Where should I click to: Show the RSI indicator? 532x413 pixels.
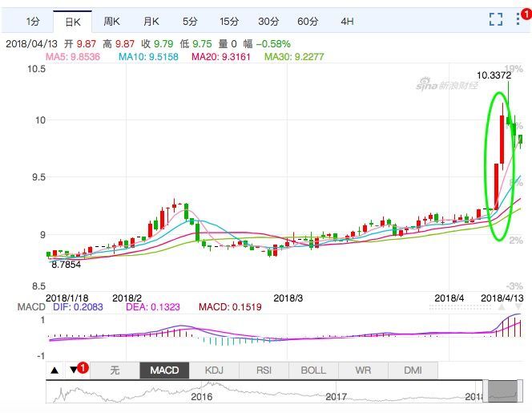click(x=264, y=370)
